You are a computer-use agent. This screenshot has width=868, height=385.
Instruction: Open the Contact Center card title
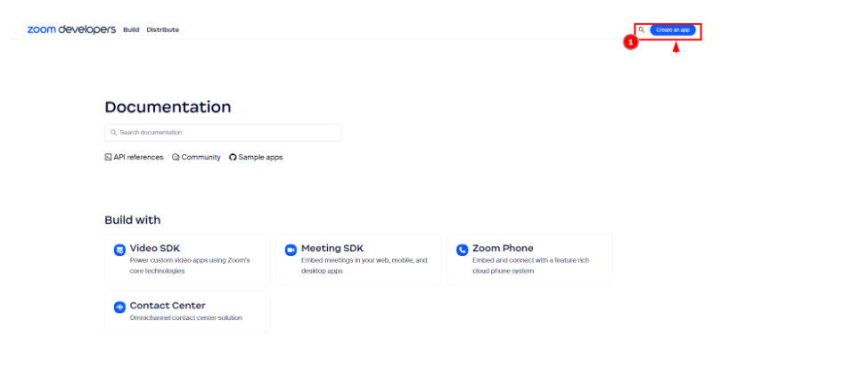pyautogui.click(x=168, y=305)
